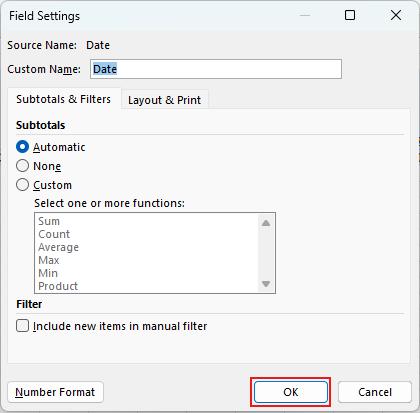
Task: Select Min in the functions list
Action: click(48, 273)
